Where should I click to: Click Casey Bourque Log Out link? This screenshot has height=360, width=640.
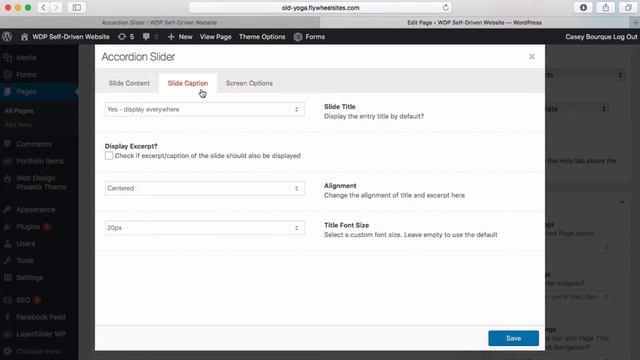601,37
